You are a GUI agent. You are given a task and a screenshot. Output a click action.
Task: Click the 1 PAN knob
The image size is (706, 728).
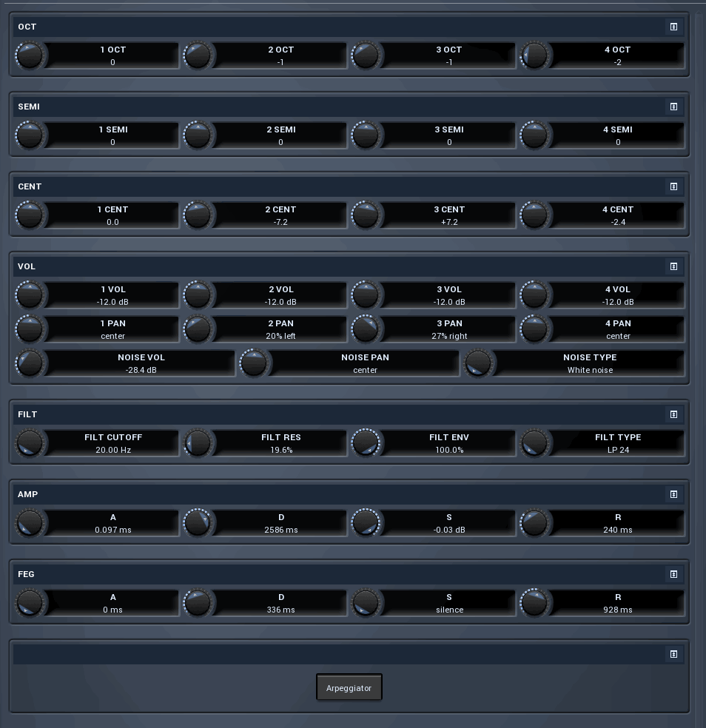(30, 329)
